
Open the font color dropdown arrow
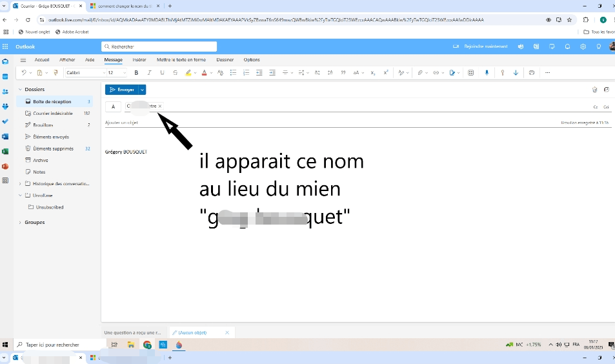pyautogui.click(x=211, y=73)
